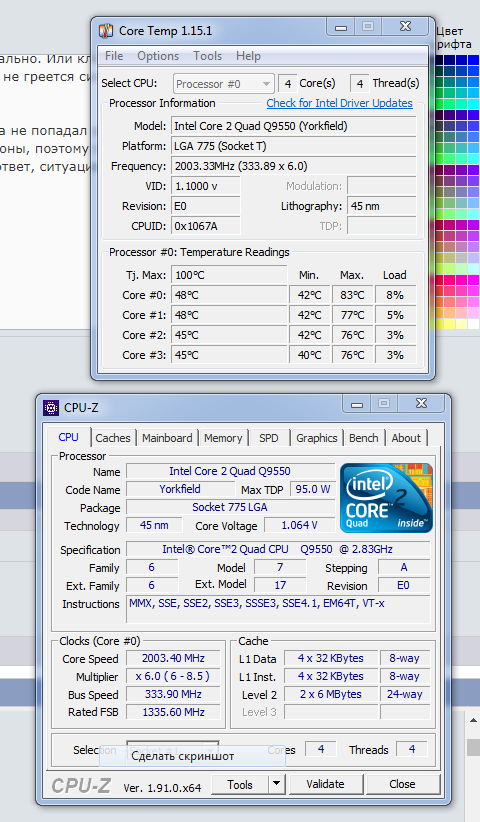Open the File menu in Core Temp

[114, 56]
